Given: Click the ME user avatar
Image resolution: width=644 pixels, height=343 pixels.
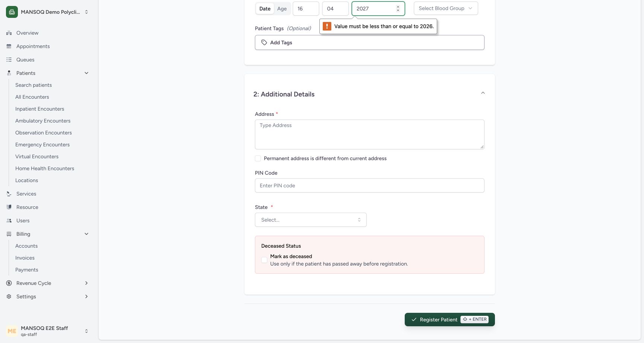Looking at the screenshot, I should (x=12, y=331).
